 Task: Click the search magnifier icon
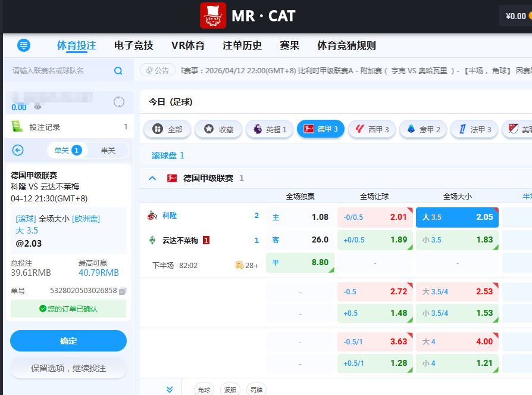coord(118,71)
